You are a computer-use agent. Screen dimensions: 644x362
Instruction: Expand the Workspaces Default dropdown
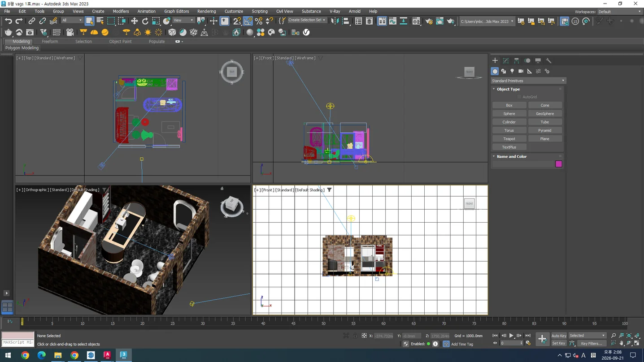[619, 12]
